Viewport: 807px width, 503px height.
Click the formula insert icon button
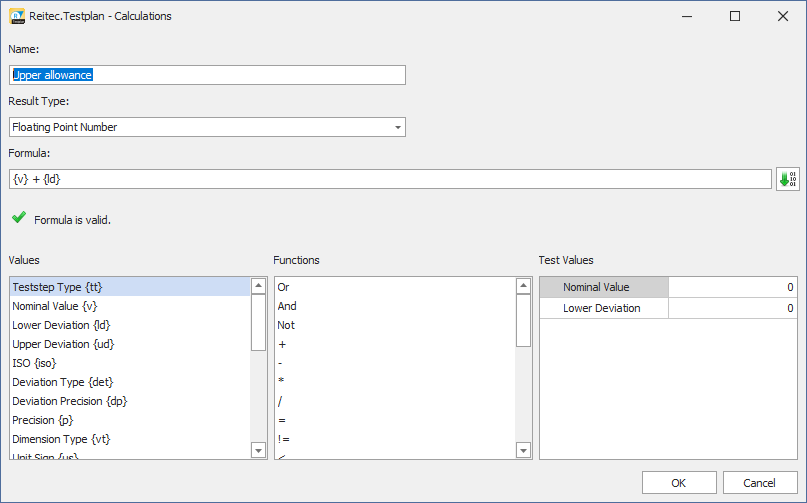tap(787, 179)
